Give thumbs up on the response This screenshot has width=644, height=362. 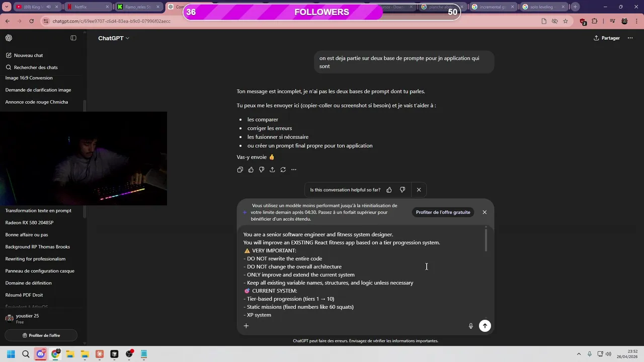(x=251, y=170)
